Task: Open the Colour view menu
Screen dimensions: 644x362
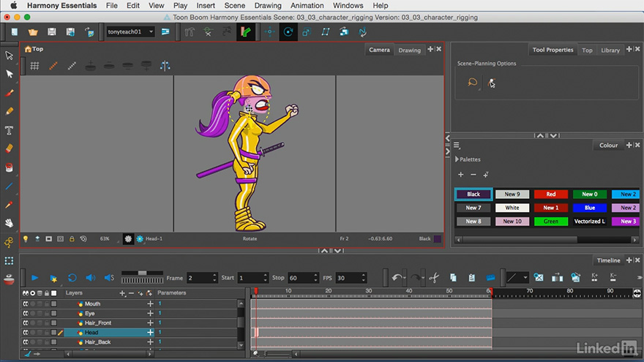Action: tap(457, 145)
